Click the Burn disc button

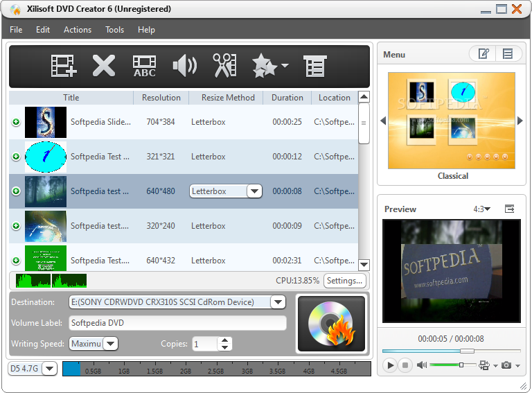(x=332, y=324)
